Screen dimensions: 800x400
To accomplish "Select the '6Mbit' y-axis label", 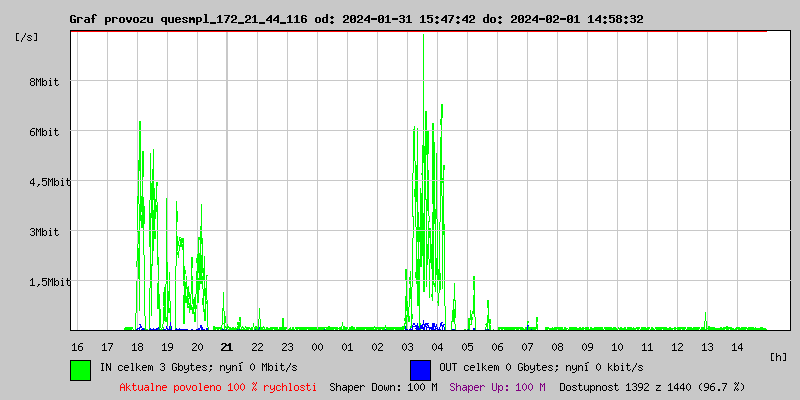I will pyautogui.click(x=44, y=132).
